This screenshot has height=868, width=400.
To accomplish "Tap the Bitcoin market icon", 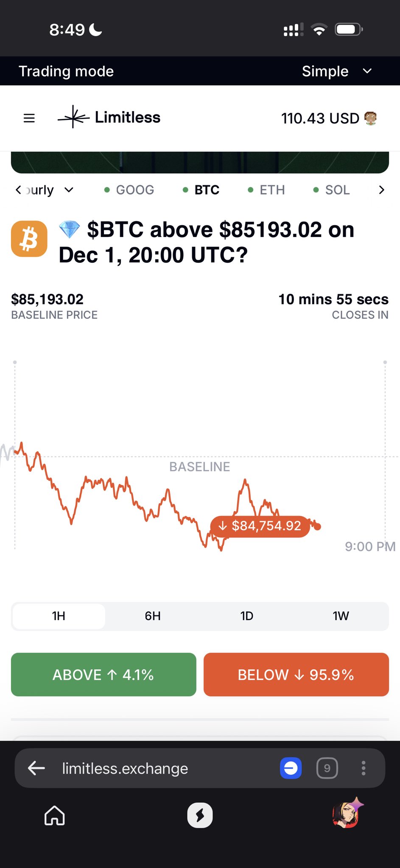I will click(29, 239).
